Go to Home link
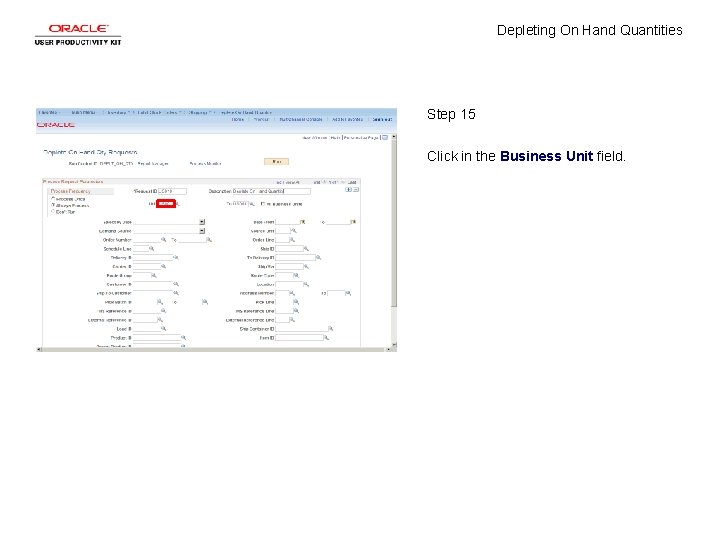Image resolution: width=720 pixels, height=540 pixels. pyautogui.click(x=238, y=119)
